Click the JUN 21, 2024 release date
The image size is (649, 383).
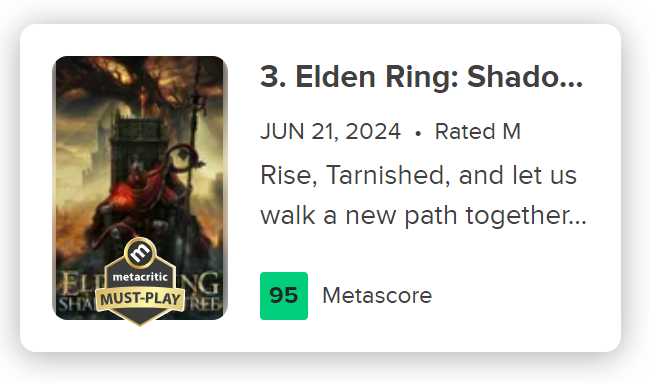[x=330, y=132]
